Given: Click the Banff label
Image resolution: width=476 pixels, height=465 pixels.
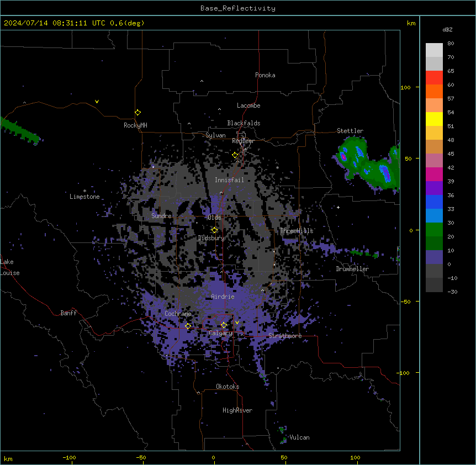Looking at the screenshot, I should (68, 313).
